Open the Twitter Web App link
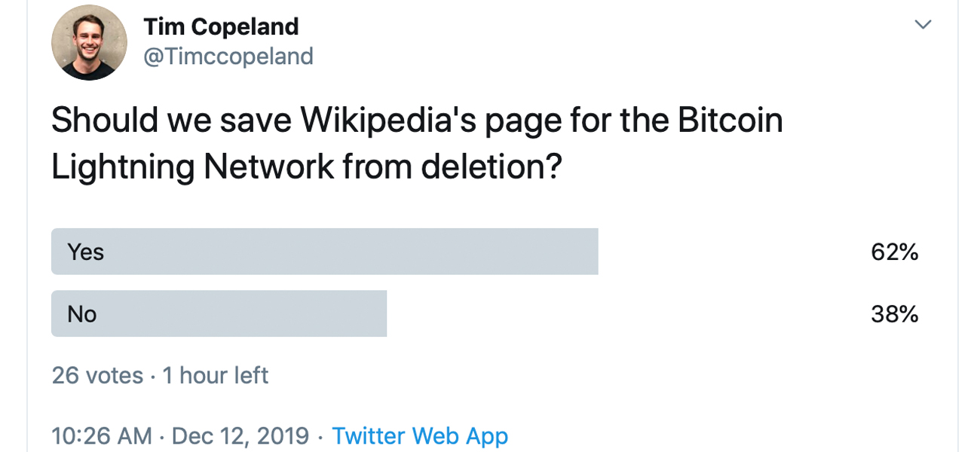 (420, 435)
